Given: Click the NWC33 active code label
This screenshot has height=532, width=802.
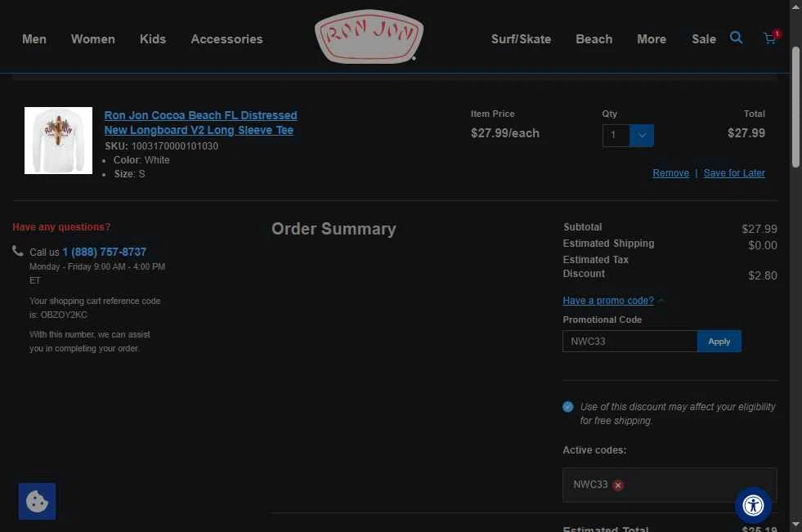Looking at the screenshot, I should (590, 485).
